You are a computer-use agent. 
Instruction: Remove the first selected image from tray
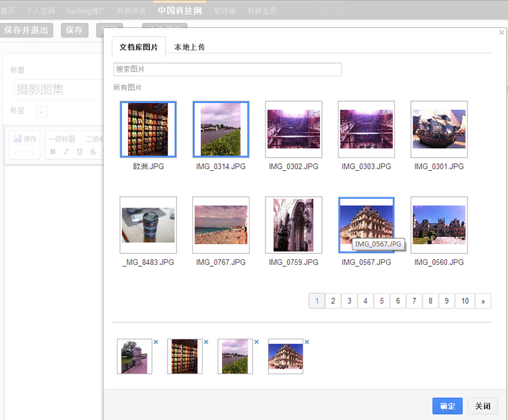[156, 342]
